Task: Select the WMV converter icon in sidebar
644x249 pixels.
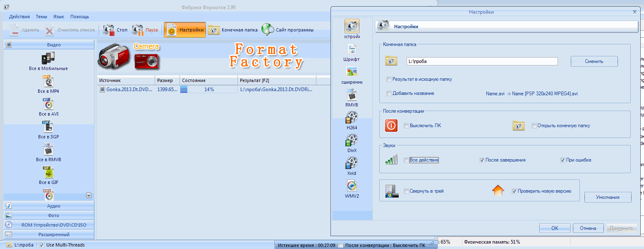Action: tap(48, 194)
